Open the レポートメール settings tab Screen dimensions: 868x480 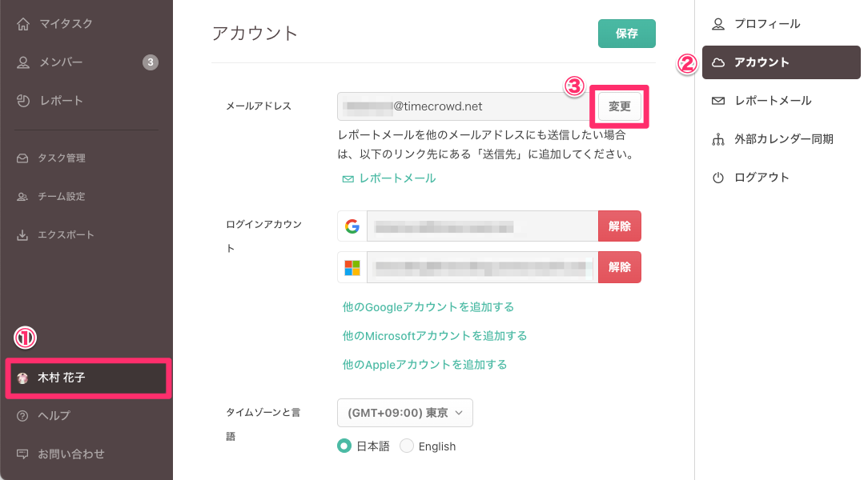click(772, 101)
